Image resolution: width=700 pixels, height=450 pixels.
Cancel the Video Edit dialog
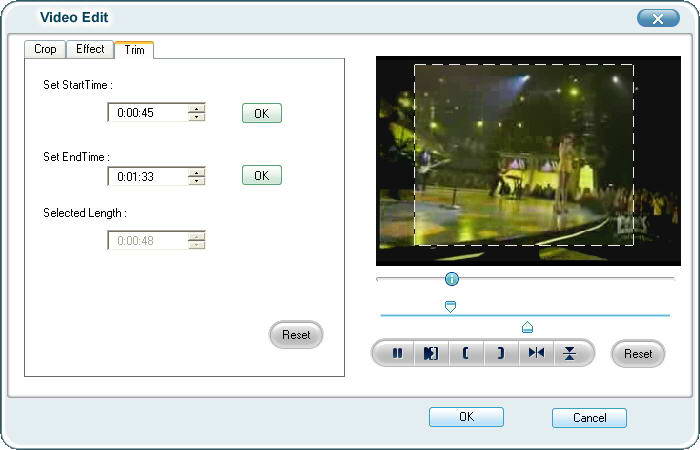589,418
